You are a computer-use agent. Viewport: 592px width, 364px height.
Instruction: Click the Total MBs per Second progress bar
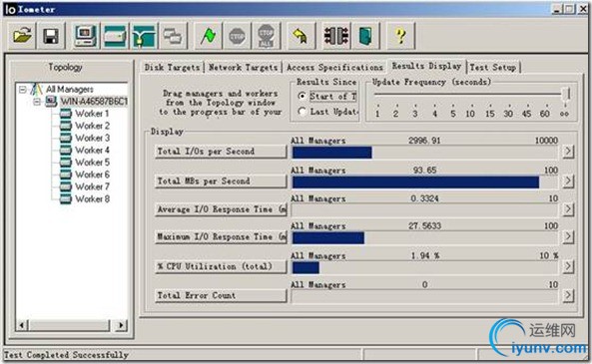pyautogui.click(x=424, y=182)
